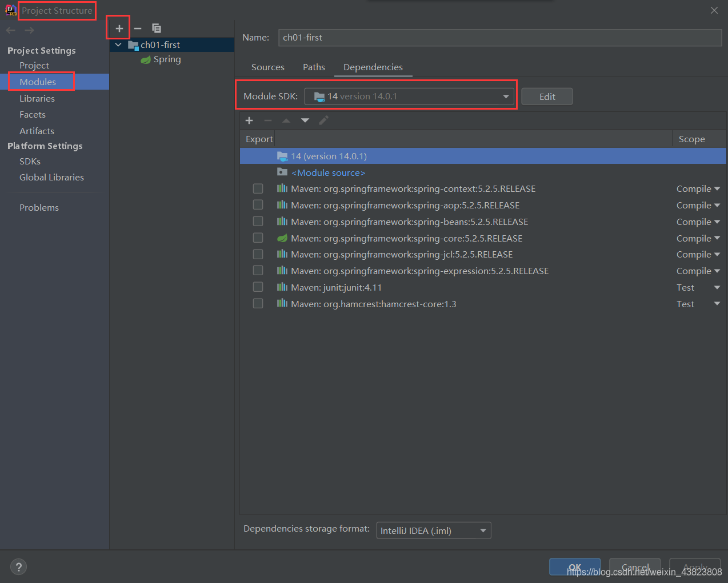The width and height of the screenshot is (728, 583).
Task: Remove dependency with minus icon
Action: click(267, 120)
